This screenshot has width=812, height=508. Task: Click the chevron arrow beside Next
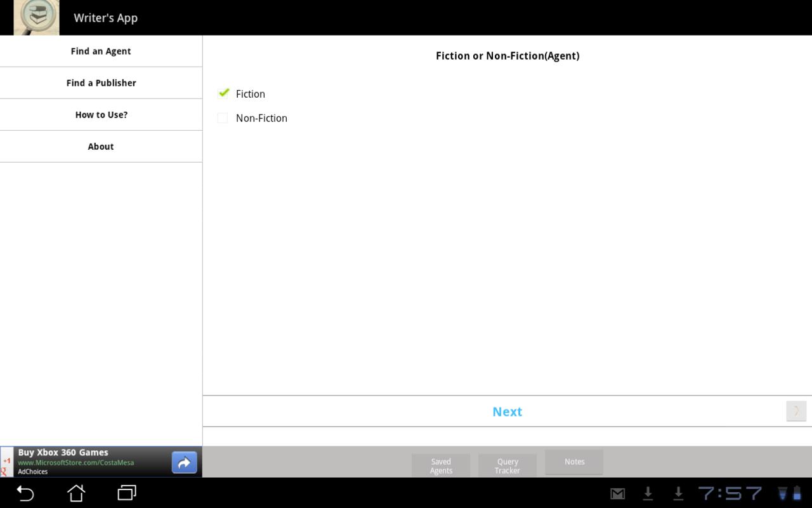[796, 411]
